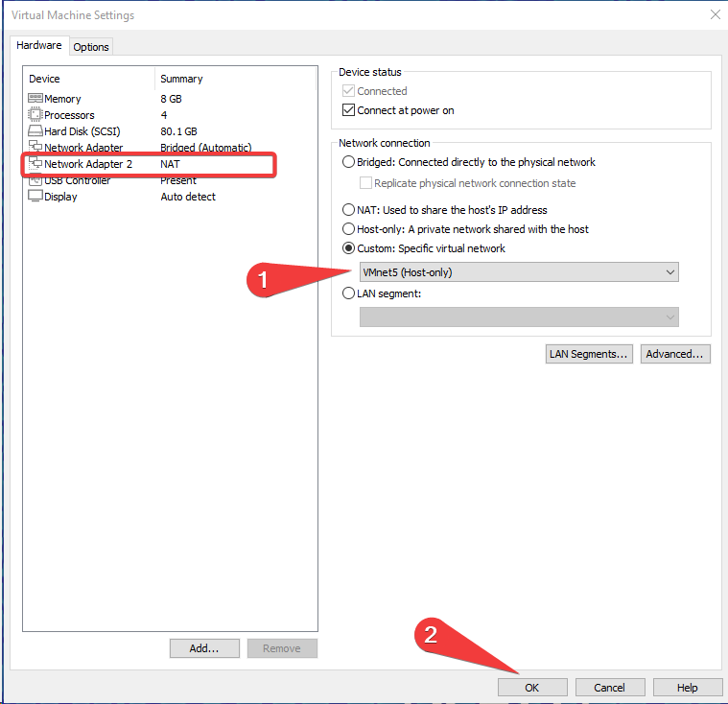
Task: Open Advanced... network settings
Action: (675, 354)
